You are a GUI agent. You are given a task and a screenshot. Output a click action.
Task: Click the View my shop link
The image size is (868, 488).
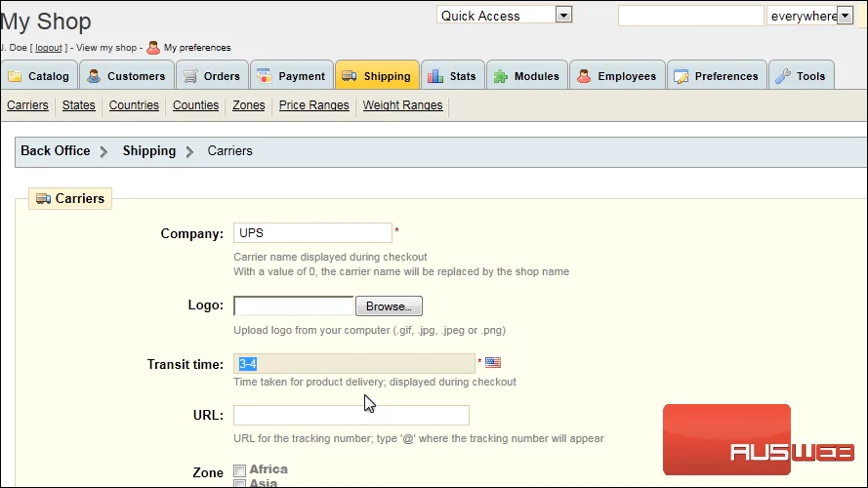(x=106, y=48)
